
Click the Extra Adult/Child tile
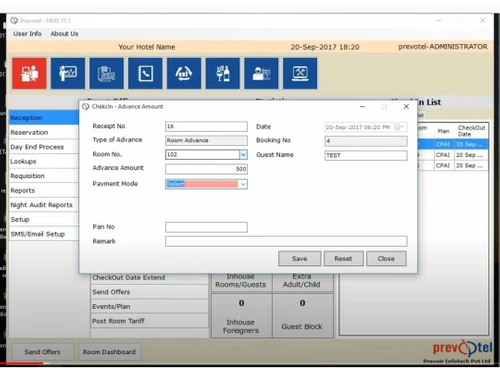point(302,282)
